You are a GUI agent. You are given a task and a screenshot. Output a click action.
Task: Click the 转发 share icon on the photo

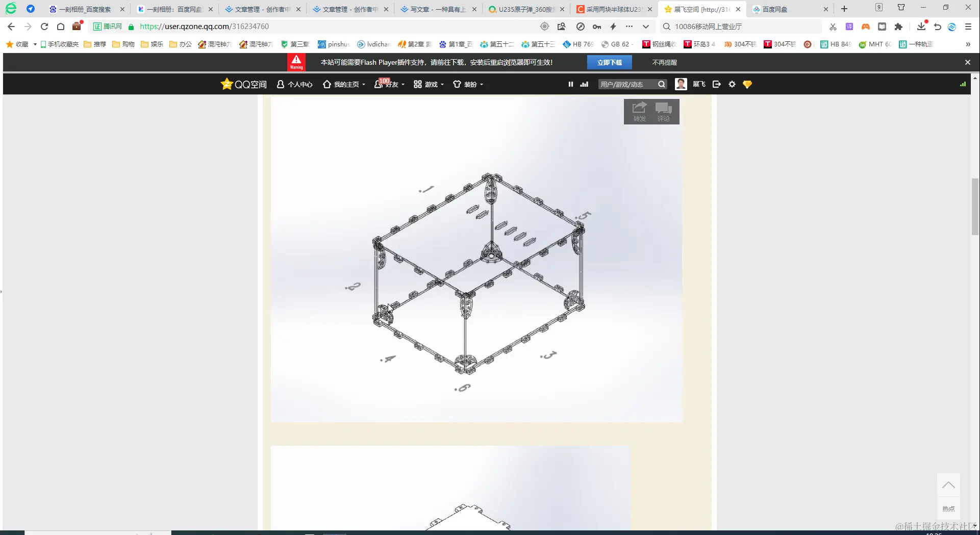(x=639, y=109)
